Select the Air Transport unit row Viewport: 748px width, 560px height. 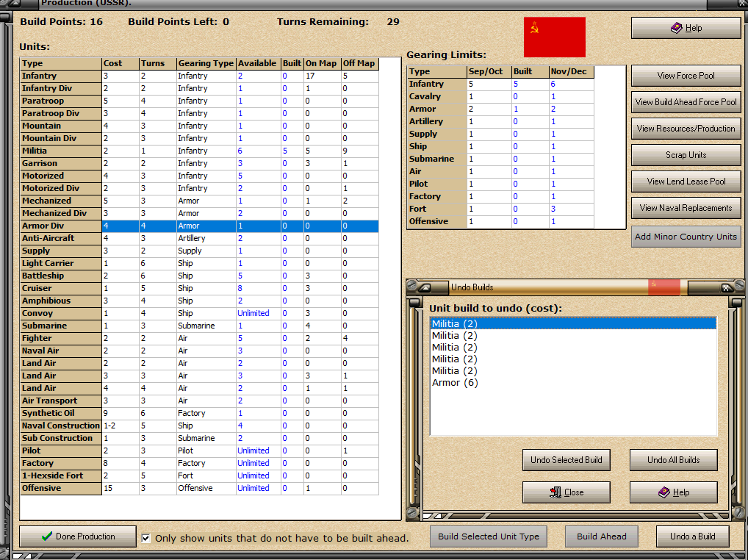(x=199, y=401)
